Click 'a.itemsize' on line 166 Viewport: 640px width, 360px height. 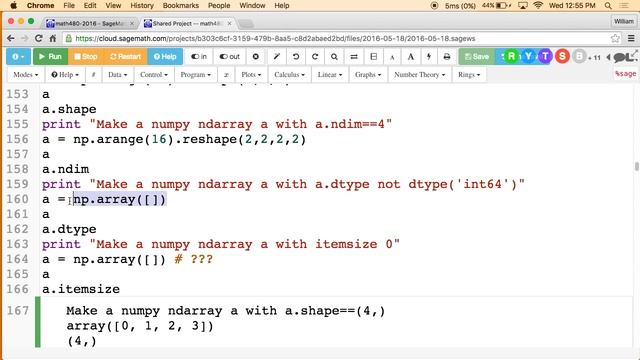pos(81,289)
